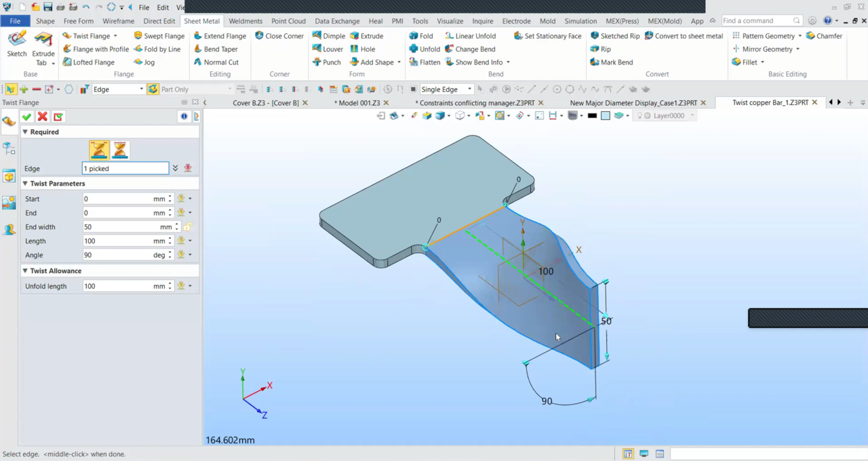Open the Weldments ribbon tab
This screenshot has width=868, height=461.
point(245,21)
